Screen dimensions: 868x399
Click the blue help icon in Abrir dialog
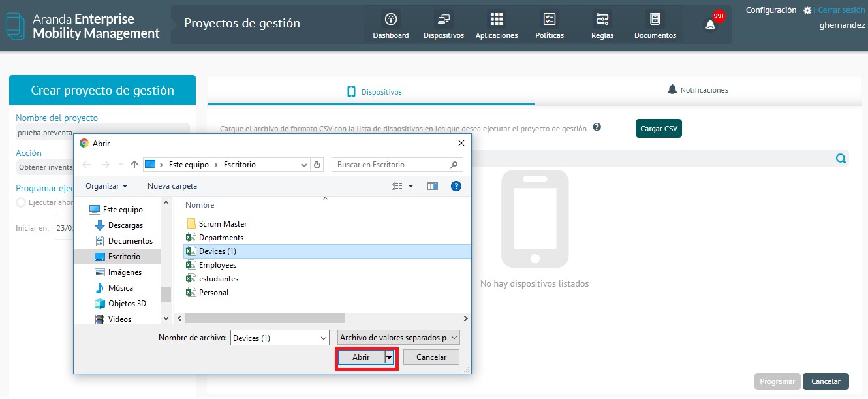click(456, 186)
